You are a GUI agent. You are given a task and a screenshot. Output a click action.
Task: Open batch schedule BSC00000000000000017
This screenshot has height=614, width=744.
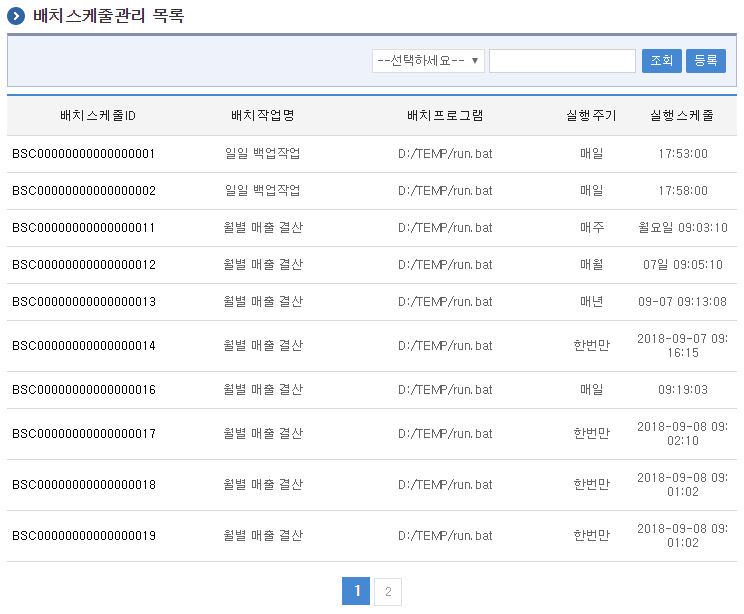pos(84,434)
